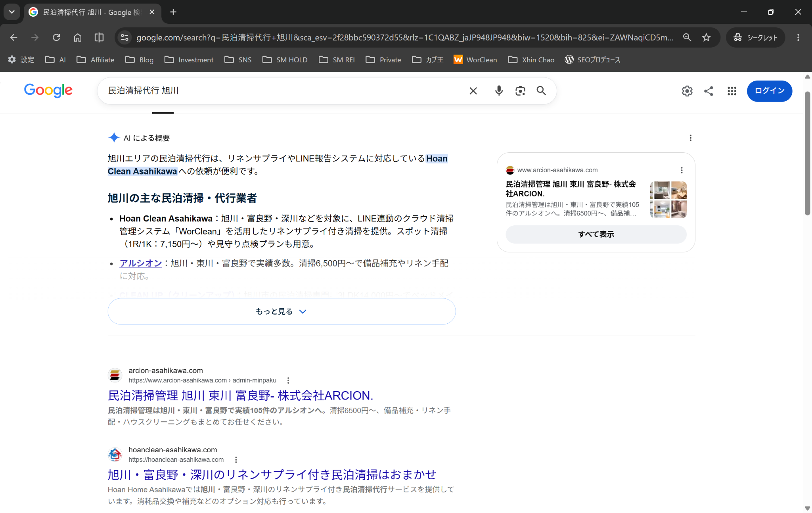Open the Google apps grid
The width and height of the screenshot is (812, 513).
point(732,91)
